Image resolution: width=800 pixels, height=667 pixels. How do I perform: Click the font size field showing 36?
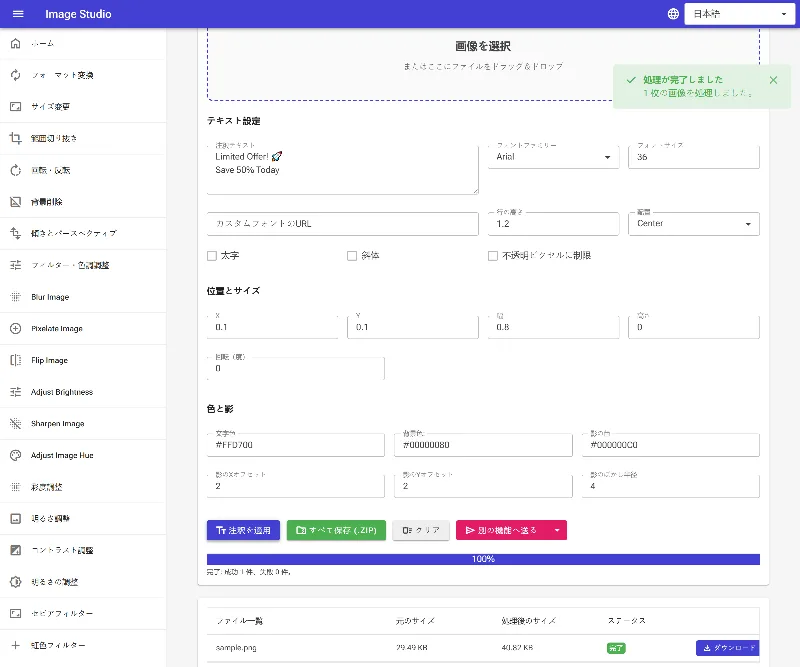[x=694, y=157]
